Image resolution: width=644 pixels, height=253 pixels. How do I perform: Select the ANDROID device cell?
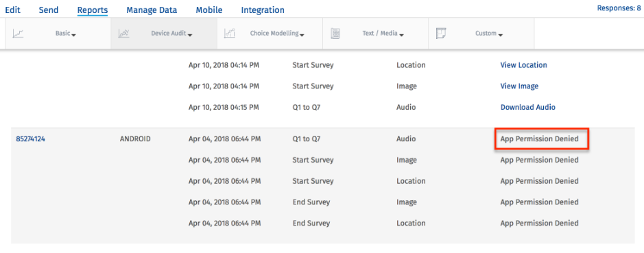[x=135, y=138]
